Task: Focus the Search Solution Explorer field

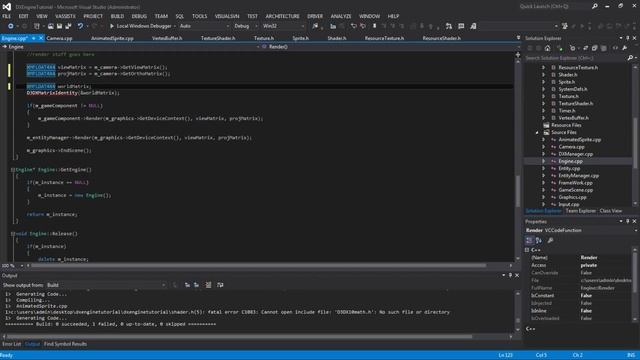Action: (576, 58)
